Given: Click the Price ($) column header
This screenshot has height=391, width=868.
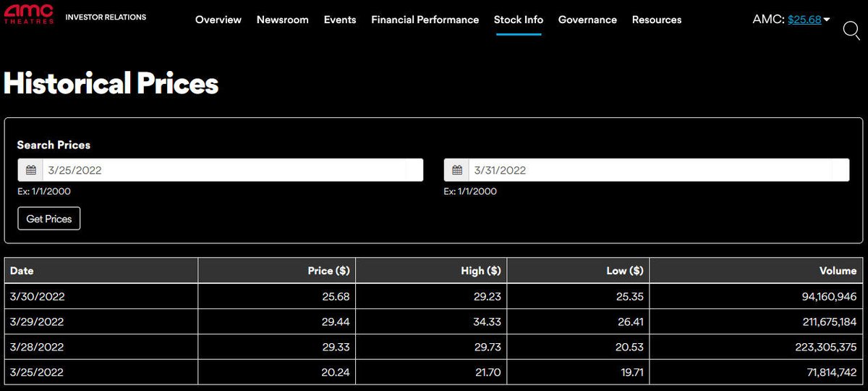Looking at the screenshot, I should coord(277,271).
